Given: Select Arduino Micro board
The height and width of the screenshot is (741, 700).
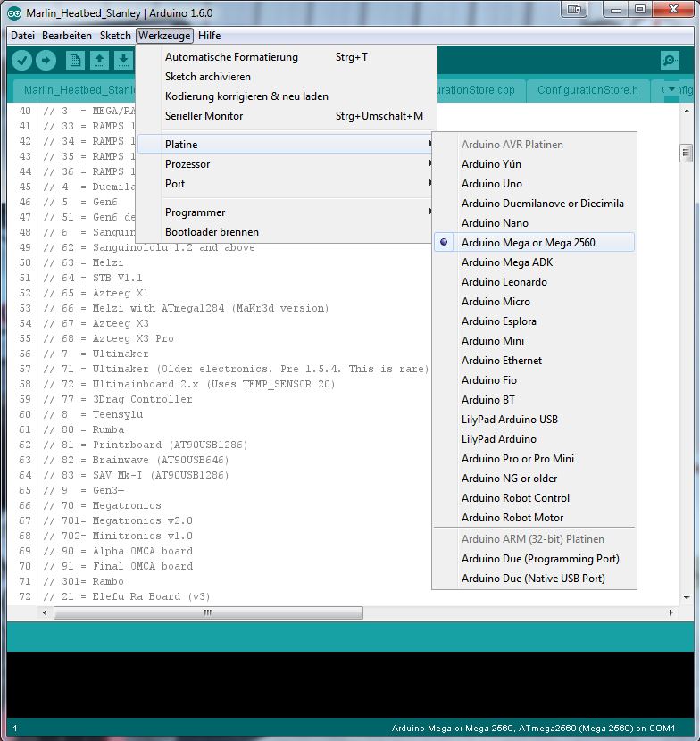Looking at the screenshot, I should [534, 302].
